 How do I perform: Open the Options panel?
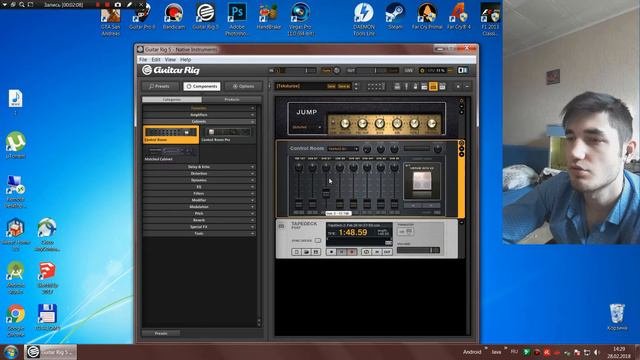pos(243,86)
